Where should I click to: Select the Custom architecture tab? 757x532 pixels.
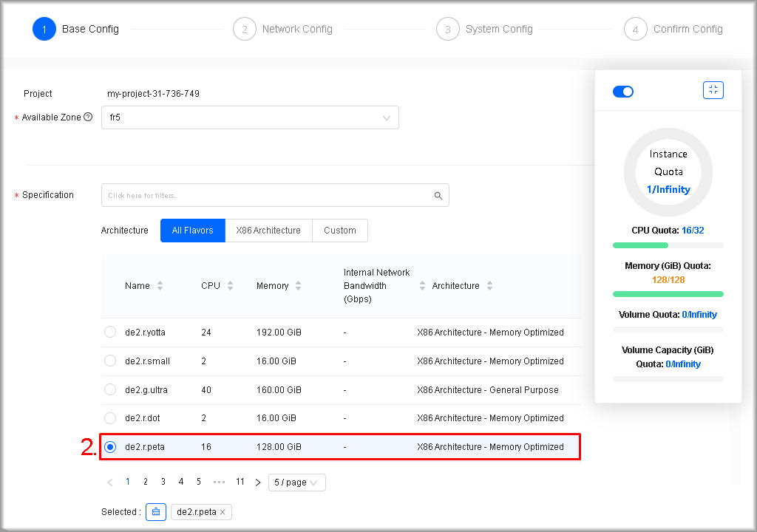point(340,231)
